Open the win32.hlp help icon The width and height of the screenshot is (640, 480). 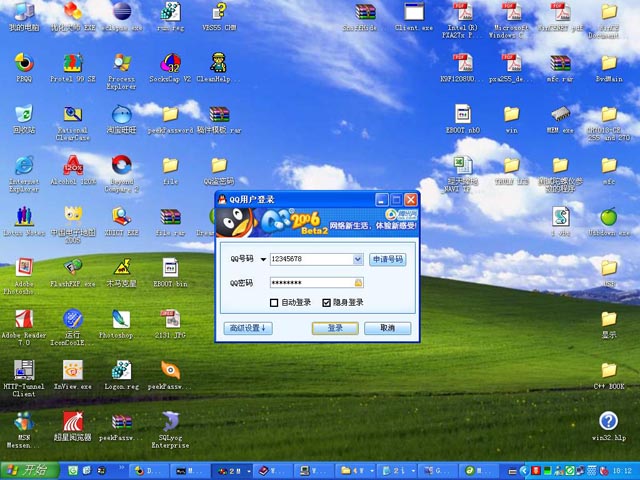(x=609, y=422)
